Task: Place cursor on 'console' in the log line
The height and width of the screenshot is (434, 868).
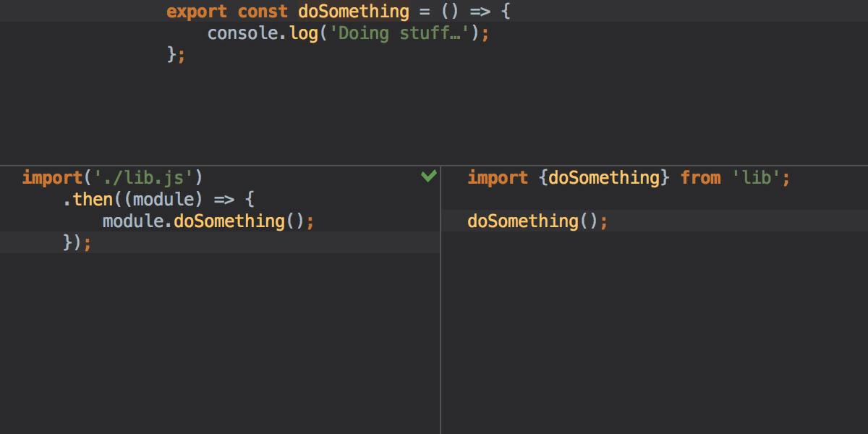Action: (242, 33)
